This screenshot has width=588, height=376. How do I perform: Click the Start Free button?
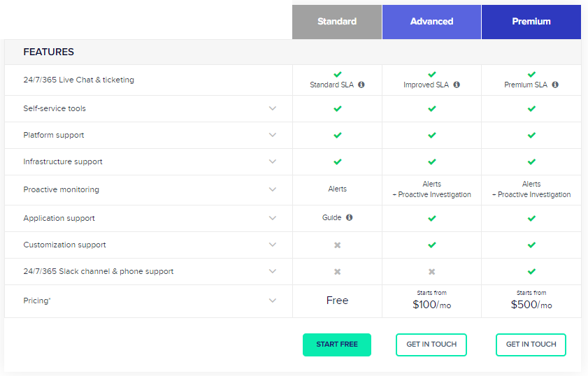pos(337,345)
